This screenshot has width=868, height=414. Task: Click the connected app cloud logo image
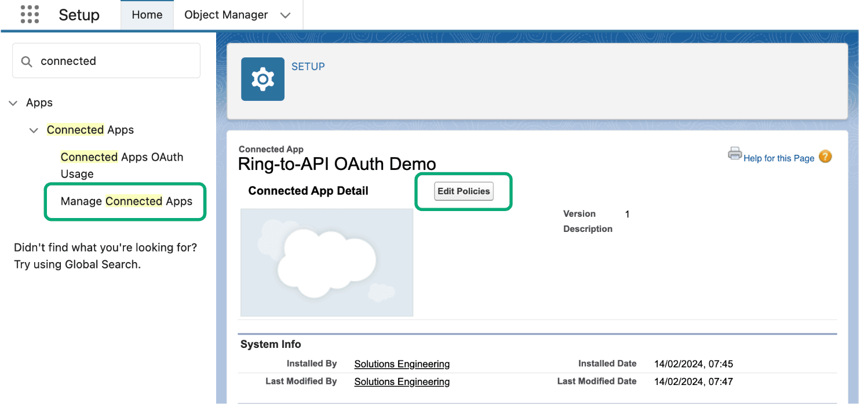(327, 263)
